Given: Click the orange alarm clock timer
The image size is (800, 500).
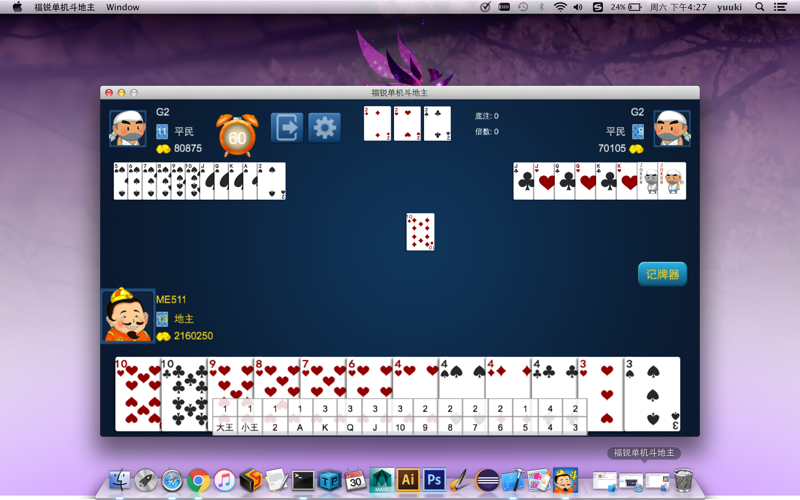Looking at the screenshot, I should coord(237,135).
